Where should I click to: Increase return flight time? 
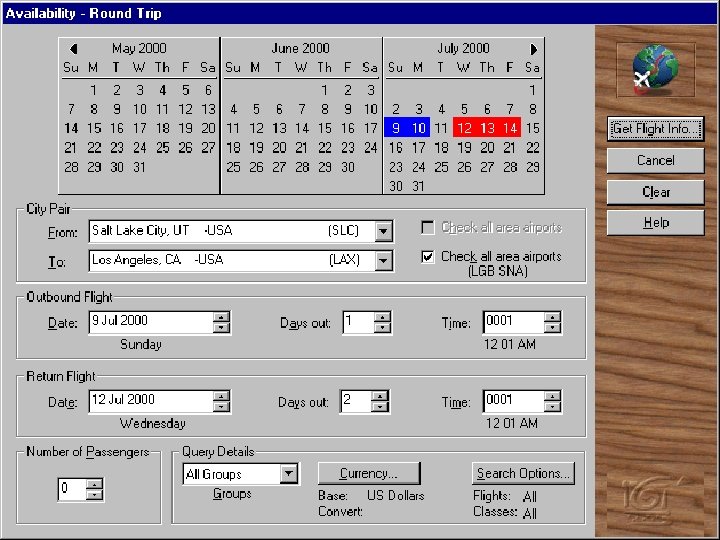tap(552, 396)
